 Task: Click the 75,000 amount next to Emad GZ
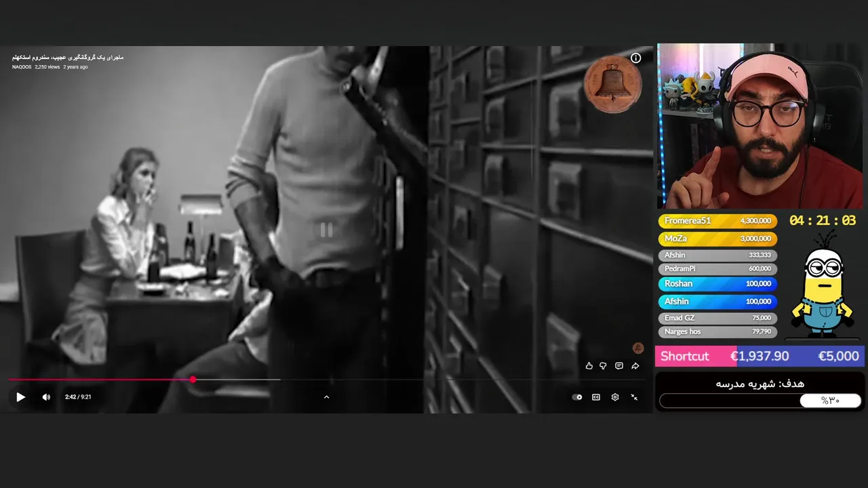click(762, 318)
